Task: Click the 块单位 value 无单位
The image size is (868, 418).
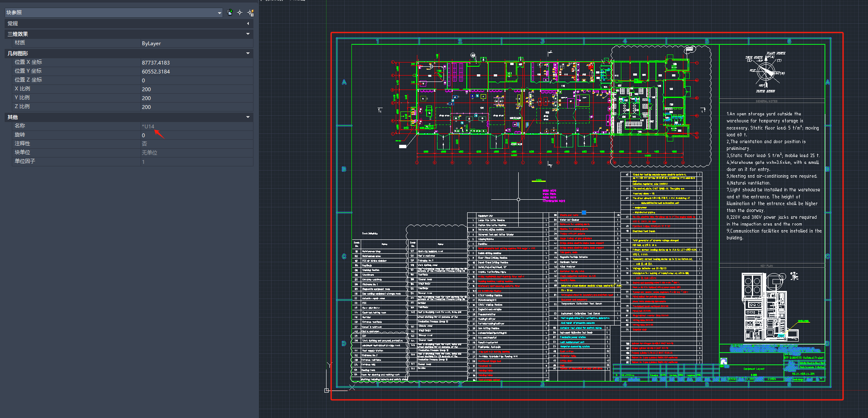Action: [x=197, y=152]
